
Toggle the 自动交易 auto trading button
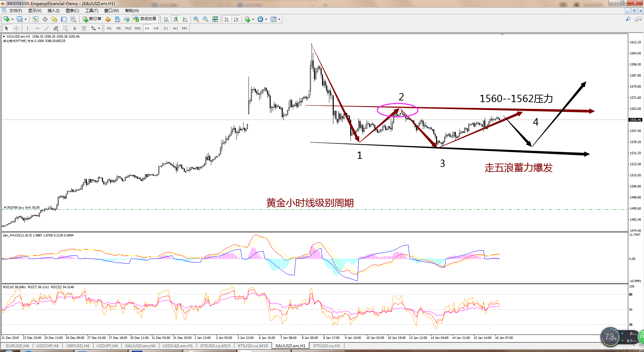click(x=145, y=19)
